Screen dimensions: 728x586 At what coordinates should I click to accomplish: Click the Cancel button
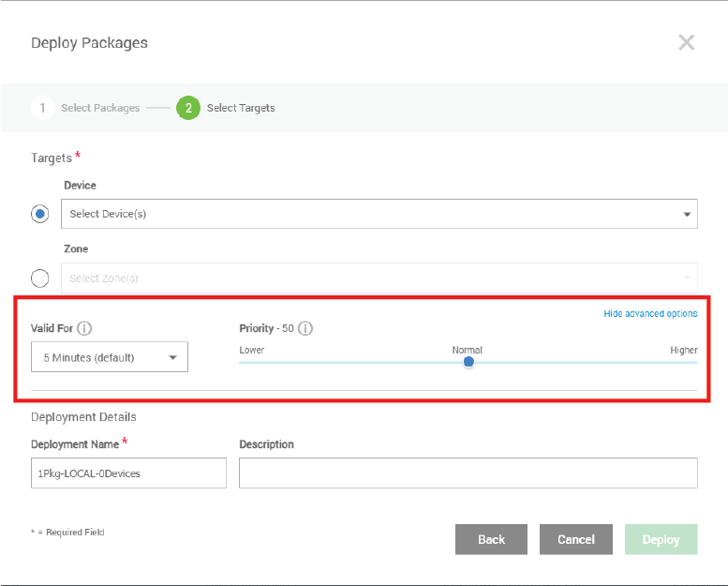(575, 539)
